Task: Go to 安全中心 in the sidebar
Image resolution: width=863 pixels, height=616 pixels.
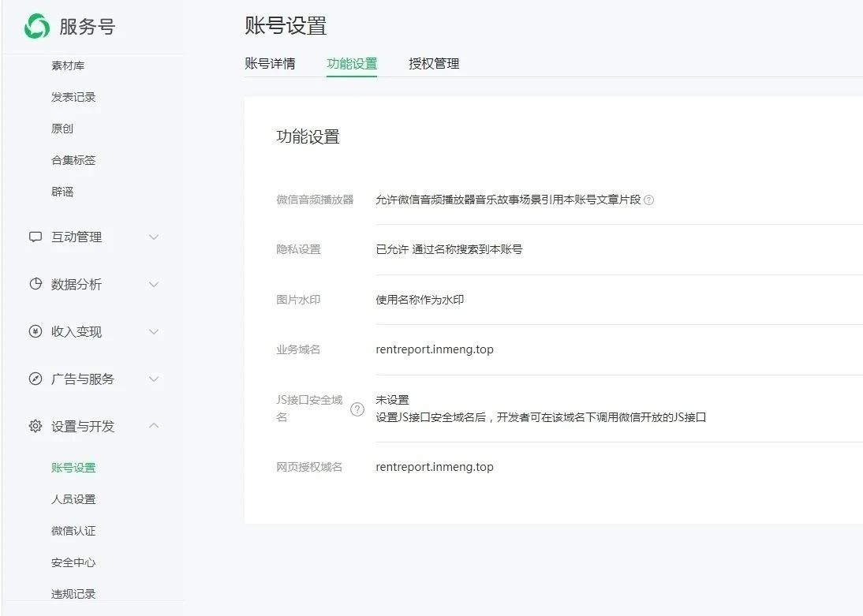Action: coord(73,562)
